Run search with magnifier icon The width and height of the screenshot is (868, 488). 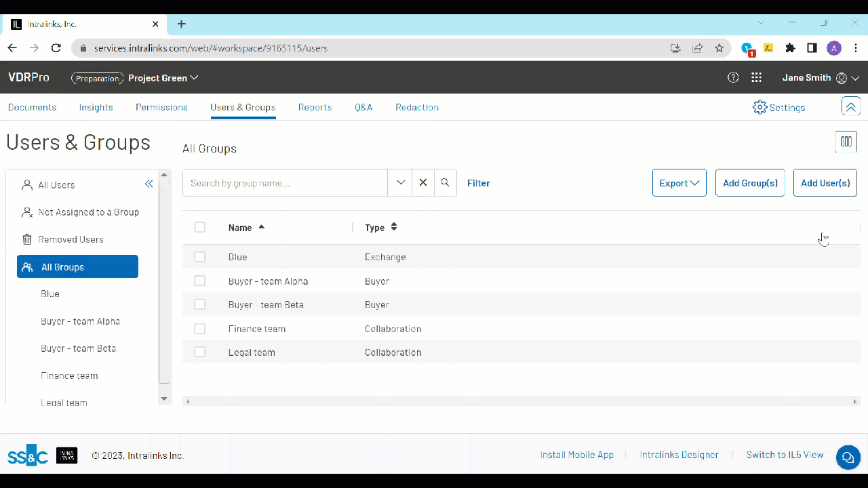click(446, 183)
